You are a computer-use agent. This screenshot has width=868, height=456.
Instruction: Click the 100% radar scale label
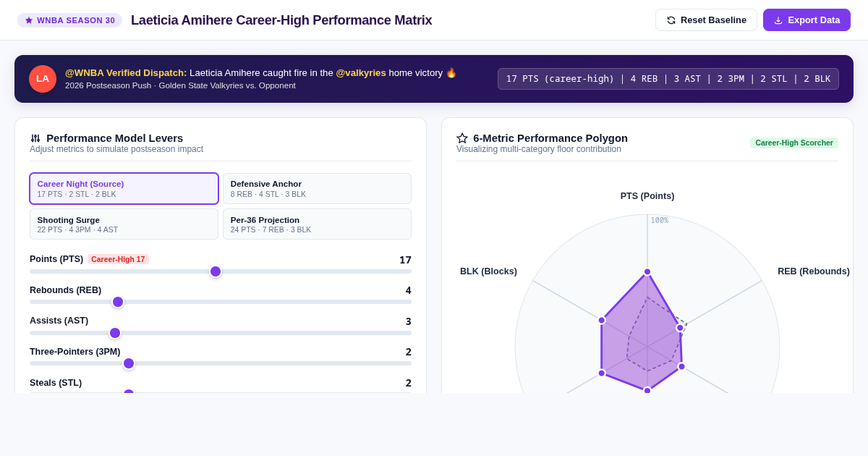coord(660,221)
